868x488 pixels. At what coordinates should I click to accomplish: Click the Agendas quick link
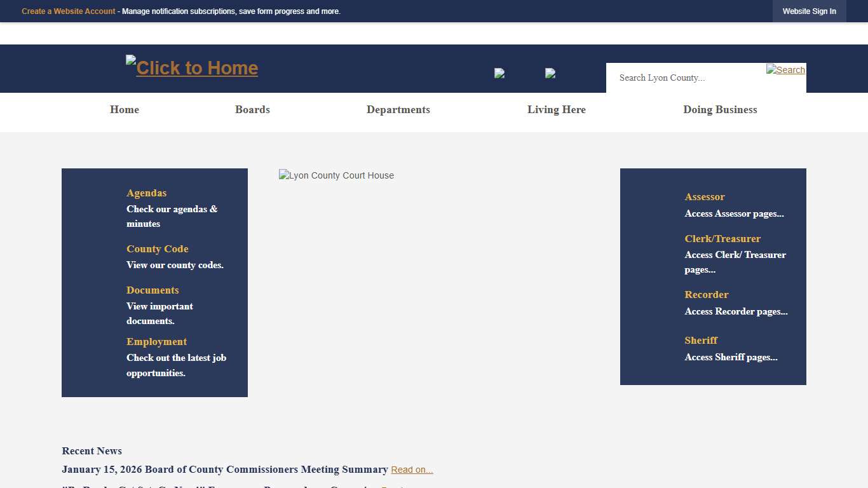146,193
